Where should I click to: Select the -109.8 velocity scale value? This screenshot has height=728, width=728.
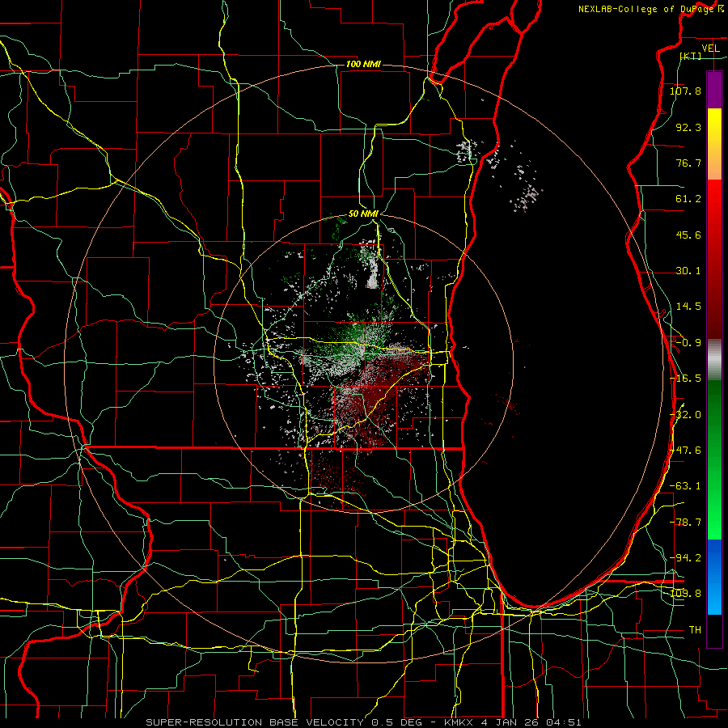pyautogui.click(x=686, y=594)
